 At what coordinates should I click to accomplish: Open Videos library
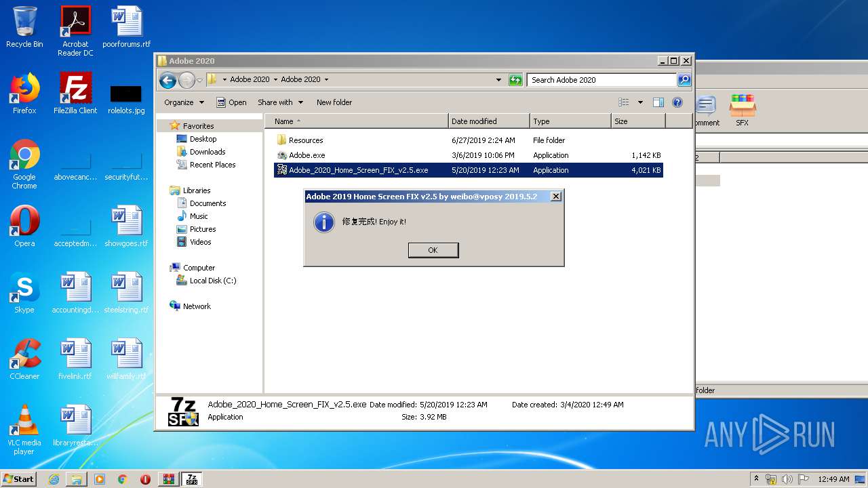(x=200, y=242)
